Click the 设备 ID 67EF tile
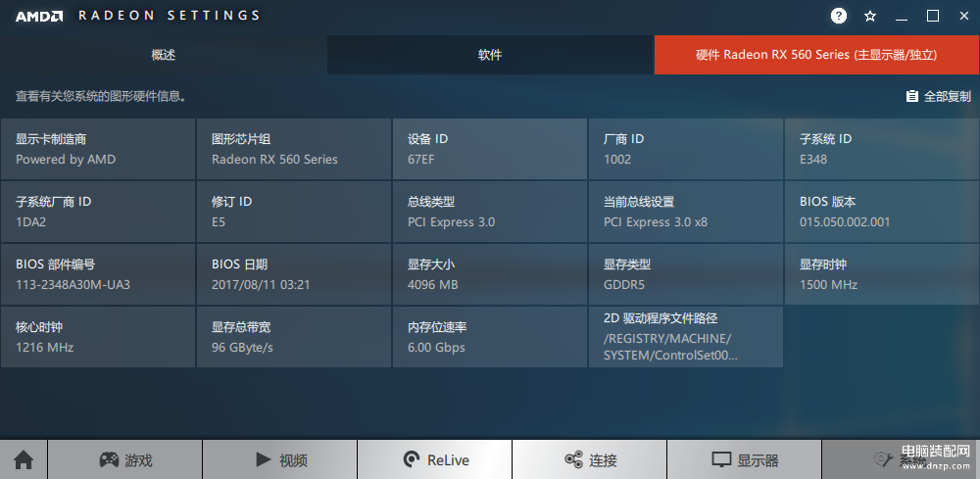Viewport: 980px width, 479px height. (x=490, y=149)
